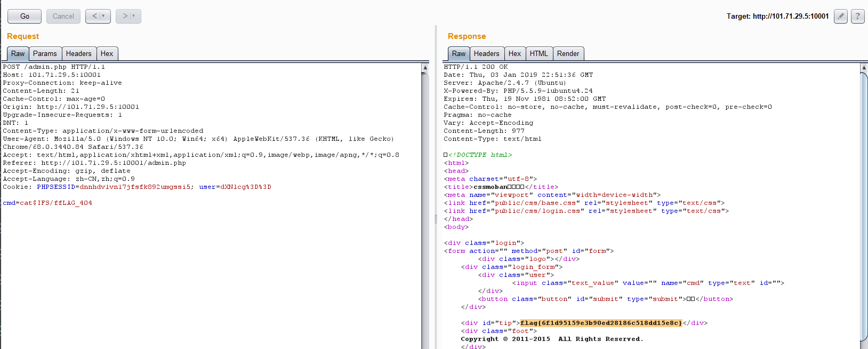868x349 pixels.
Task: Click the Target URL label
Action: (777, 16)
